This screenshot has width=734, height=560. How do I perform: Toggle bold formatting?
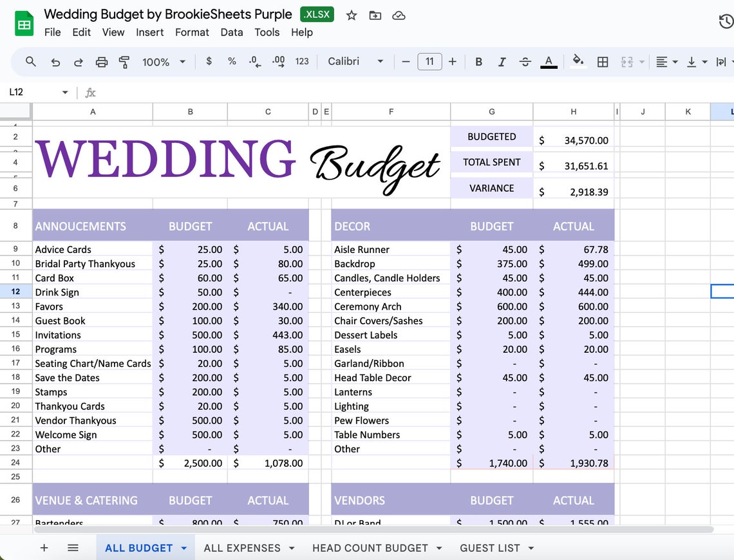(478, 61)
